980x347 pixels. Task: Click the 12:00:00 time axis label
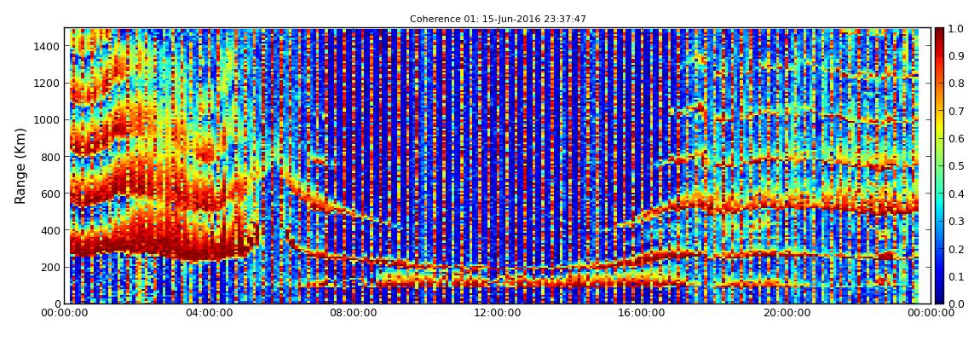coord(498,313)
